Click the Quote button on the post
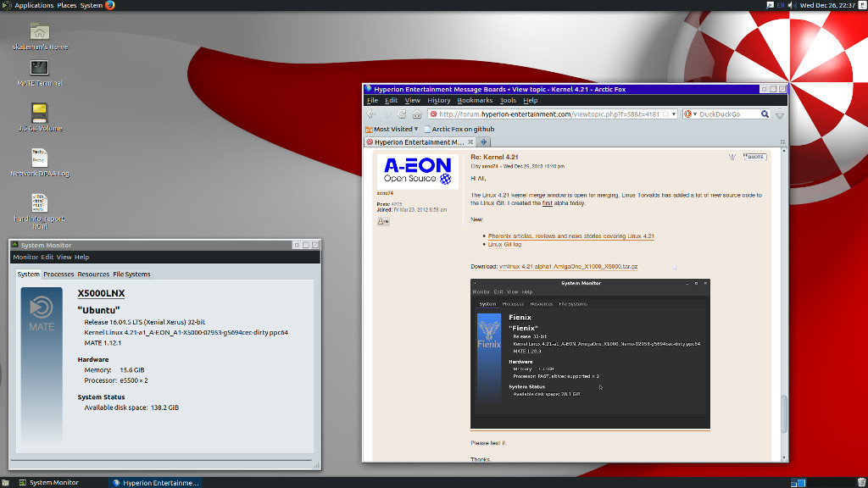 pos(754,157)
